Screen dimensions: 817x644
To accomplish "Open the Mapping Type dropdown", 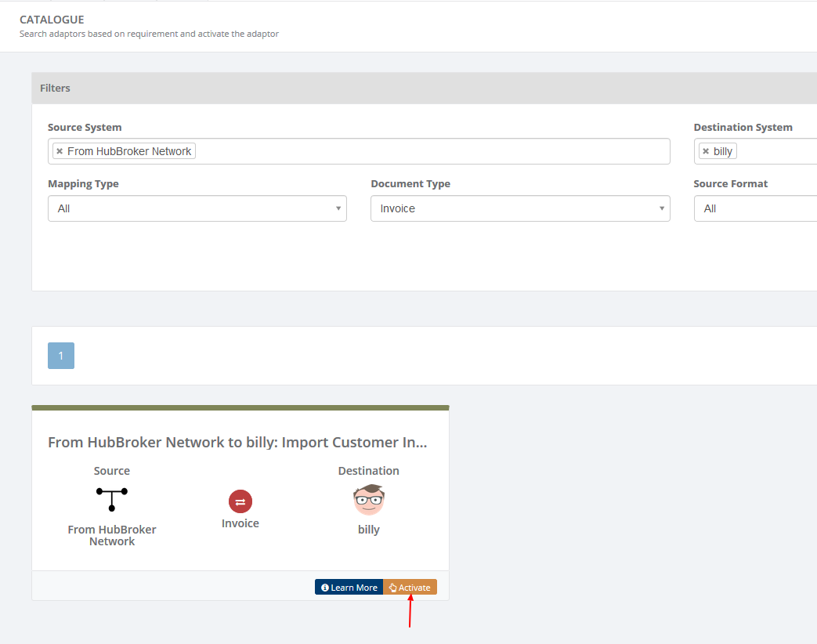I will tap(197, 208).
